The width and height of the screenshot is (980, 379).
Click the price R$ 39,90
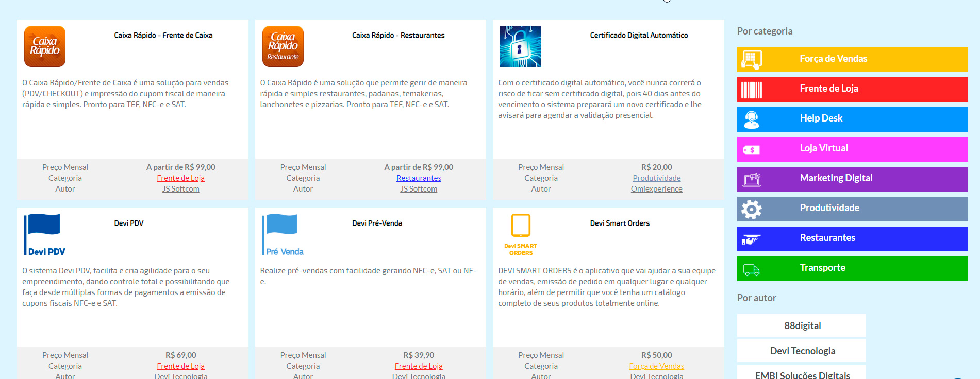419,355
